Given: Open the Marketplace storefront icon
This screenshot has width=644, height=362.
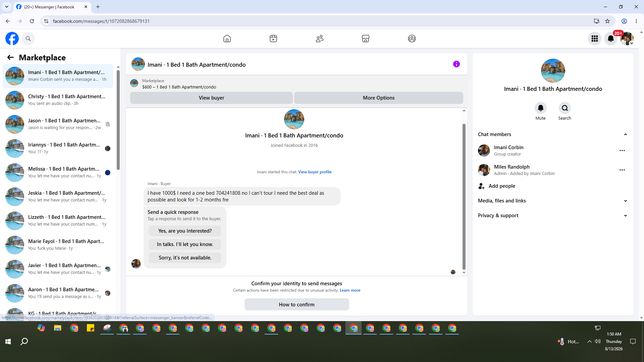Looking at the screenshot, I should (366, 39).
